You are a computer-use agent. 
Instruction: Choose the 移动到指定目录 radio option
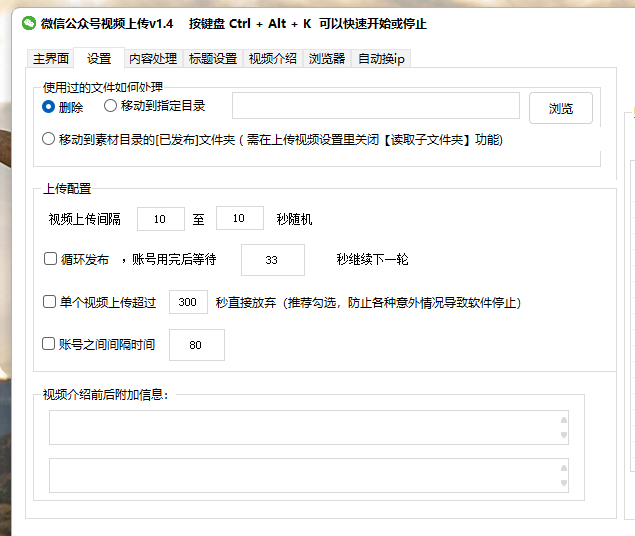155,106
